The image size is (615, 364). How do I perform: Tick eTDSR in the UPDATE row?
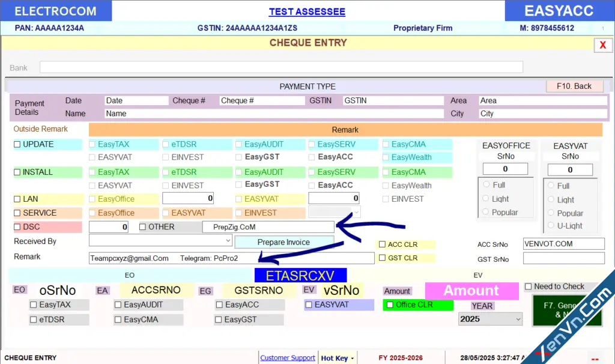(x=166, y=144)
